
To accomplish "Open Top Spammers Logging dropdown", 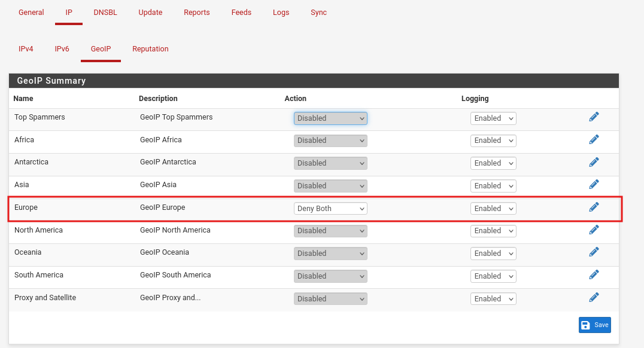I will coord(493,118).
